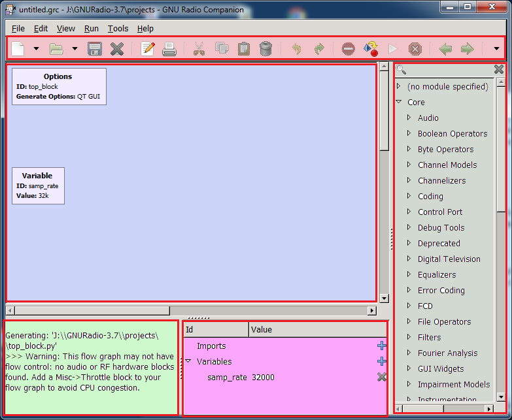Viewport: 512px width, 420px height.
Task: Select Error Coding in block tree
Action: pyautogui.click(x=441, y=290)
